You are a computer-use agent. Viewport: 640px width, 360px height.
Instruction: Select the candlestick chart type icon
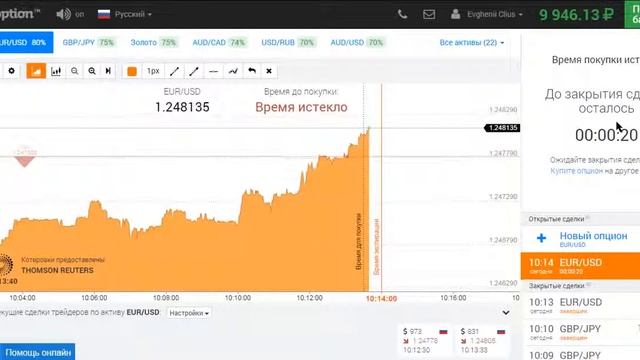pos(56,71)
